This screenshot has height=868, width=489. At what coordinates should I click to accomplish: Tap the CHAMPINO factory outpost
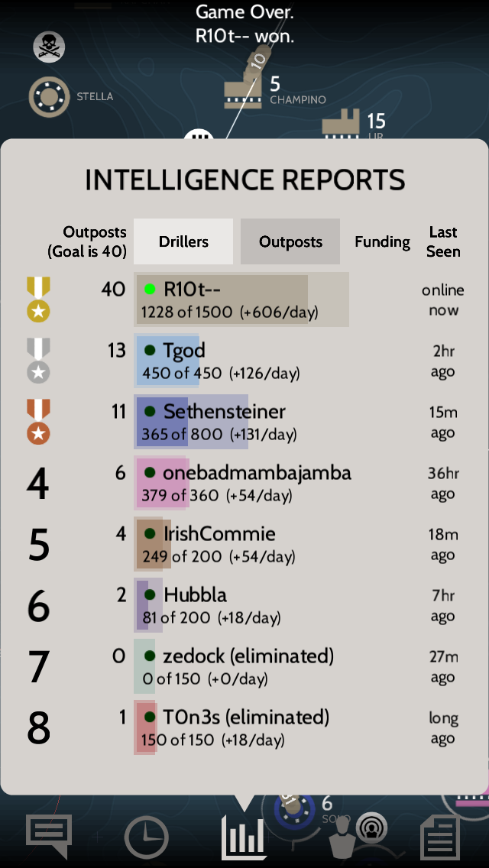tap(242, 92)
